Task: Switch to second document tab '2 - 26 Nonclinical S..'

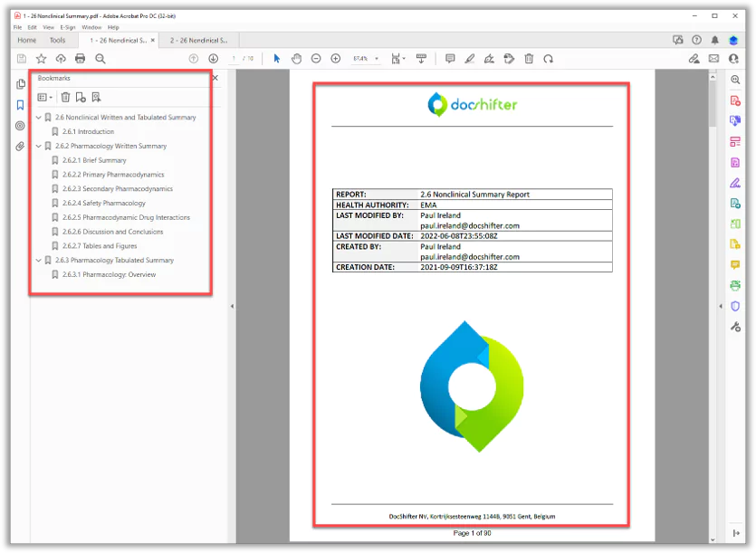Action: [198, 41]
